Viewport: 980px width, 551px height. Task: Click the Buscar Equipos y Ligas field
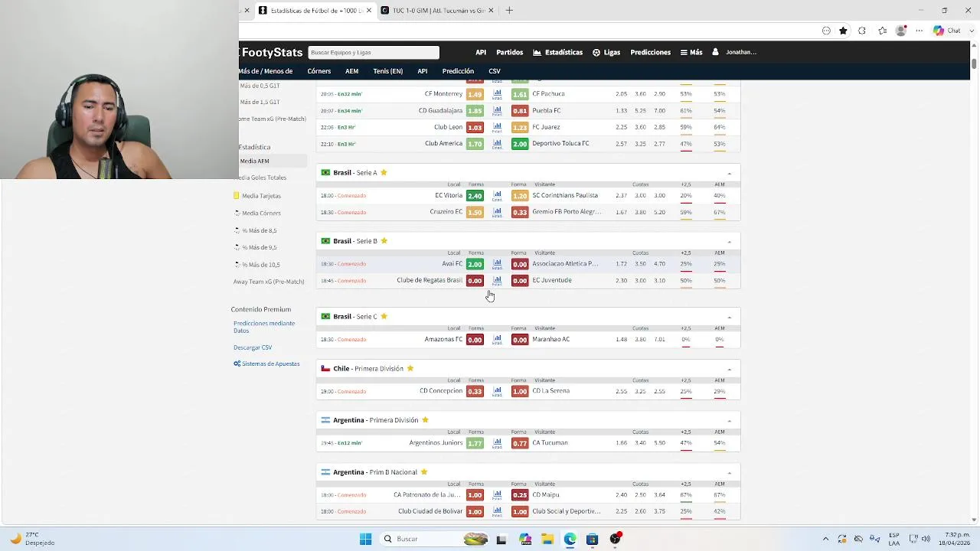(x=374, y=52)
